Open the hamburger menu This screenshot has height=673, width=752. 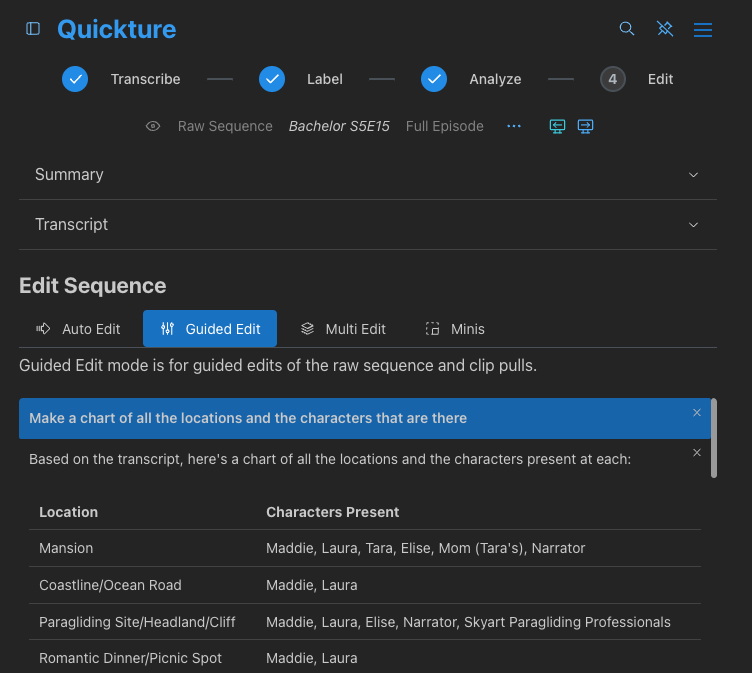[x=703, y=30]
